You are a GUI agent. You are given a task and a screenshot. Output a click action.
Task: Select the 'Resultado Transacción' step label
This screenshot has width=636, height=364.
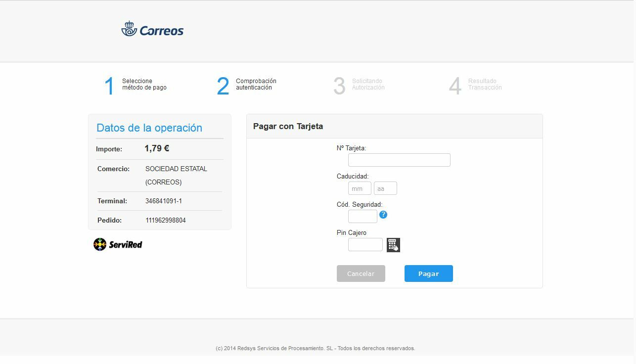tap(485, 84)
